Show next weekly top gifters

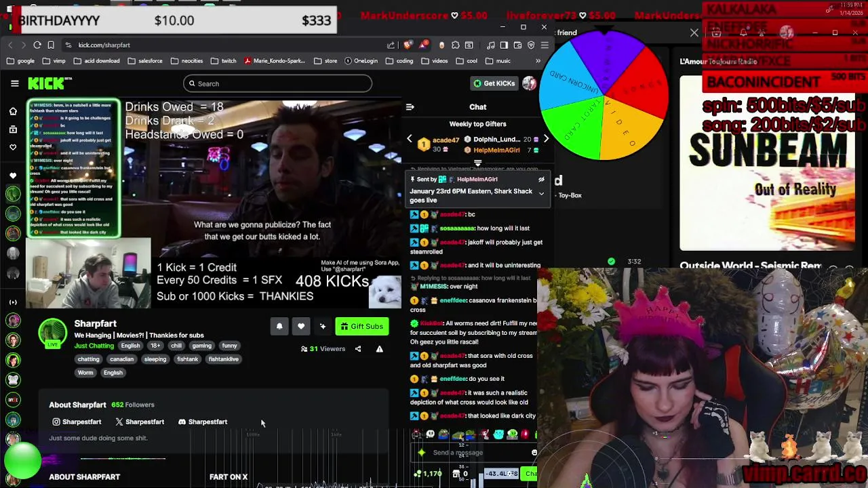point(546,139)
